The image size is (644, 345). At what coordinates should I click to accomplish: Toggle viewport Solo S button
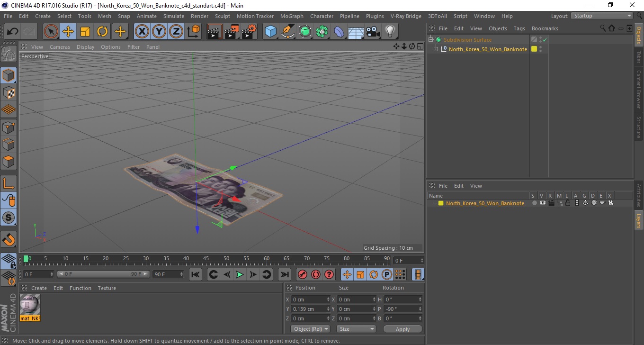[x=9, y=218]
